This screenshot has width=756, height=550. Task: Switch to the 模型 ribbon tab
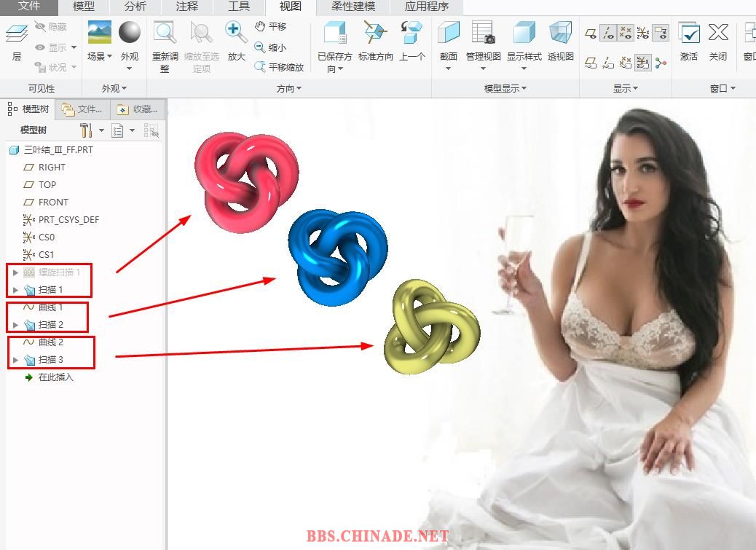(84, 7)
